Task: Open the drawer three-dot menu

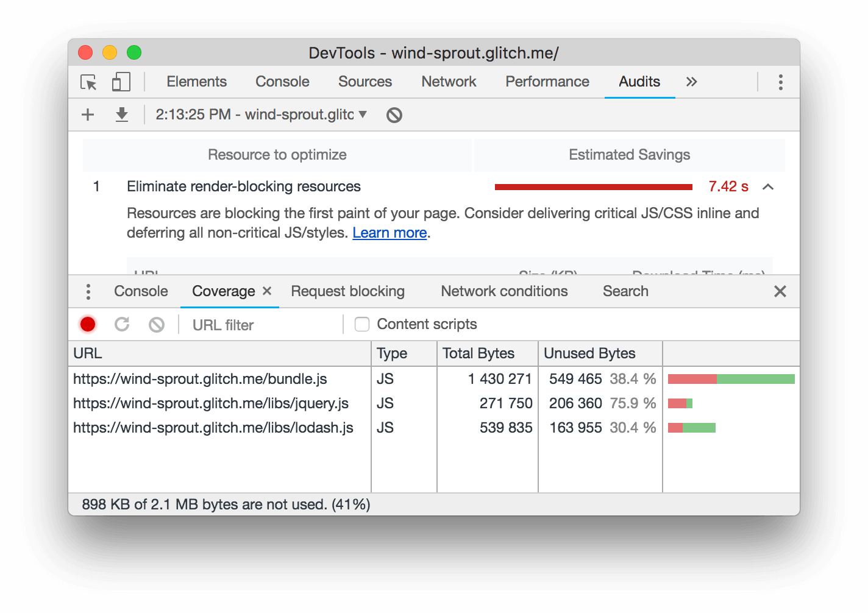Action: [88, 292]
